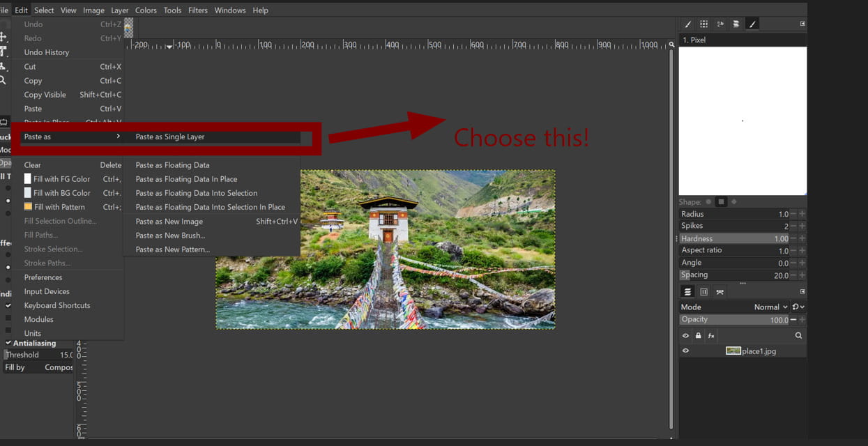Open the Paths tab icon
868x446 pixels.
pyautogui.click(x=720, y=292)
